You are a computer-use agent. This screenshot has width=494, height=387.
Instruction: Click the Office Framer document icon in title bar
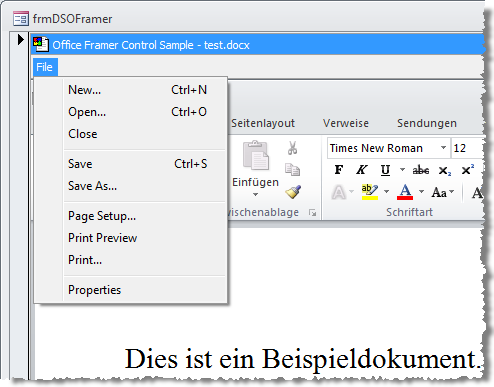point(41,44)
